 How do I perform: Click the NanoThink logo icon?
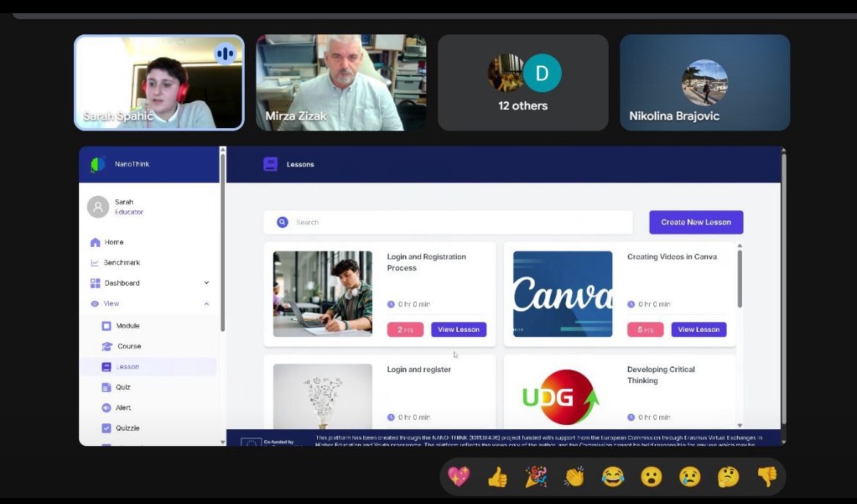point(97,164)
